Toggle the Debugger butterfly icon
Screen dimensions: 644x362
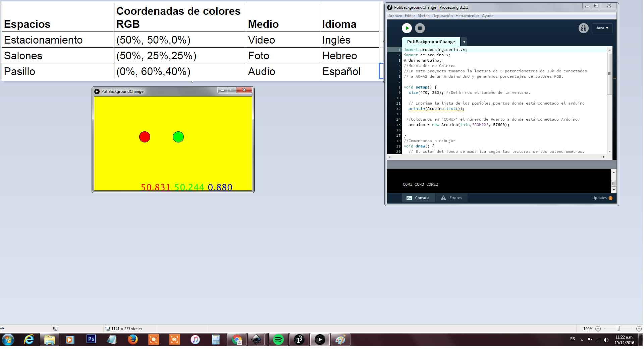click(x=583, y=28)
